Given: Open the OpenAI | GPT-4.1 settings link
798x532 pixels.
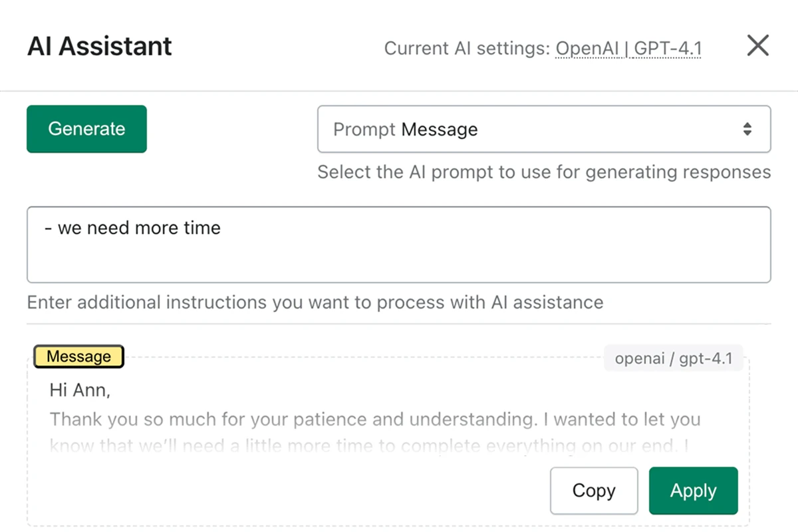Looking at the screenshot, I should coord(628,49).
